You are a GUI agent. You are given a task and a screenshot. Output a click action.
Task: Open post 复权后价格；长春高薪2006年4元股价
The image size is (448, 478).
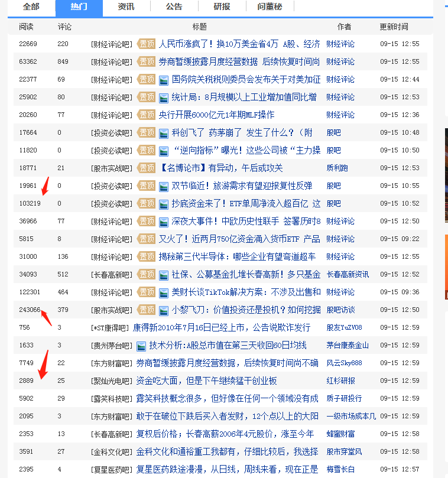pyautogui.click(x=225, y=434)
